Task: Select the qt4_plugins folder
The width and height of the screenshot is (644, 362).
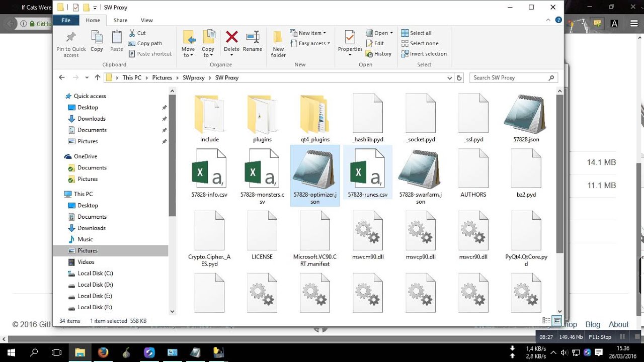Action: (x=315, y=118)
